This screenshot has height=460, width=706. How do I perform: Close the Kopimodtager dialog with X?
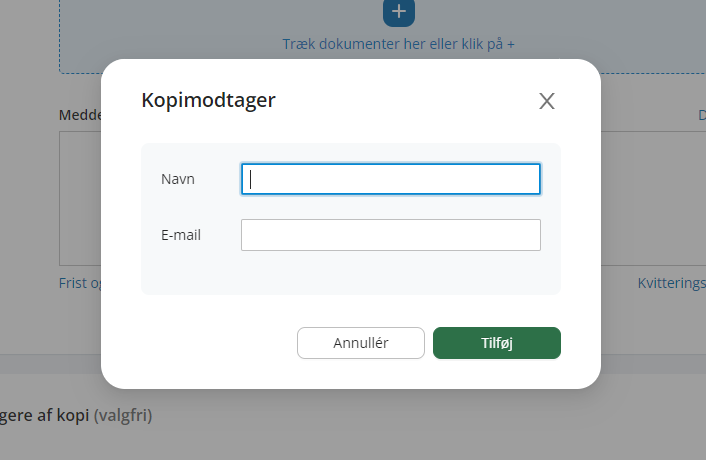pos(547,101)
